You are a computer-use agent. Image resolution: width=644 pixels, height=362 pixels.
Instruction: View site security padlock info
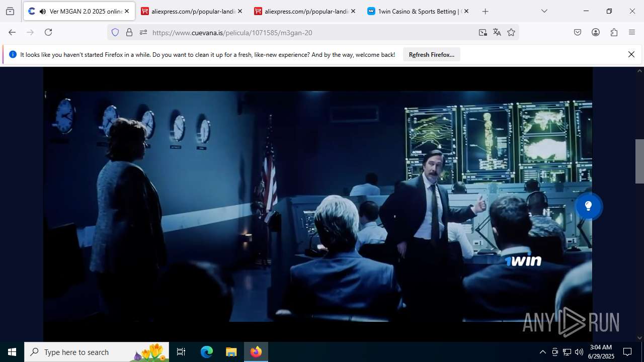(x=129, y=32)
